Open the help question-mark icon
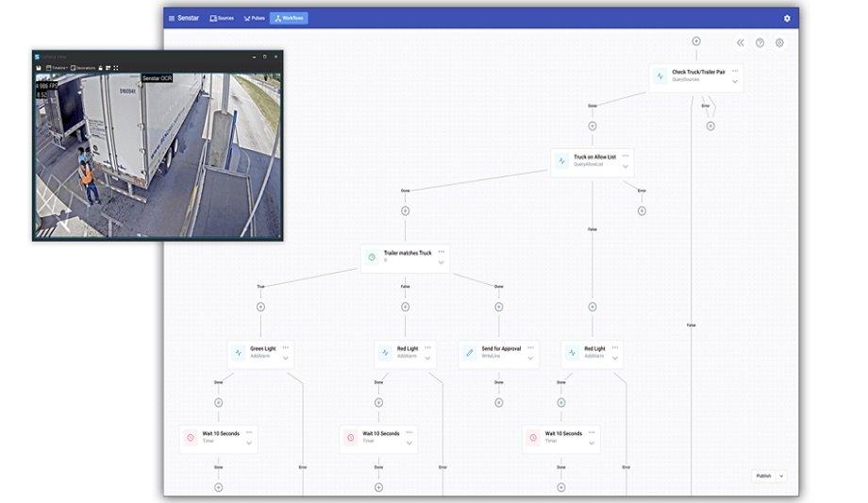868x503 pixels. [x=760, y=42]
